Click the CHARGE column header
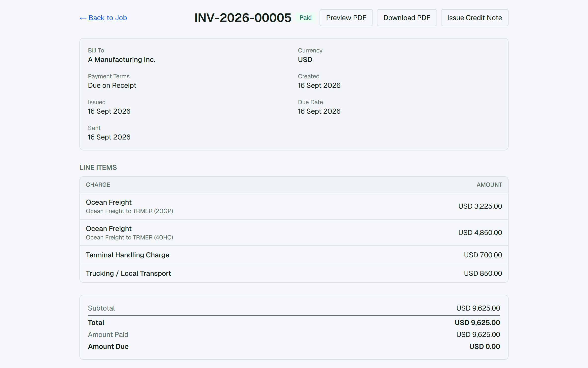This screenshot has height=368, width=588. [x=98, y=185]
